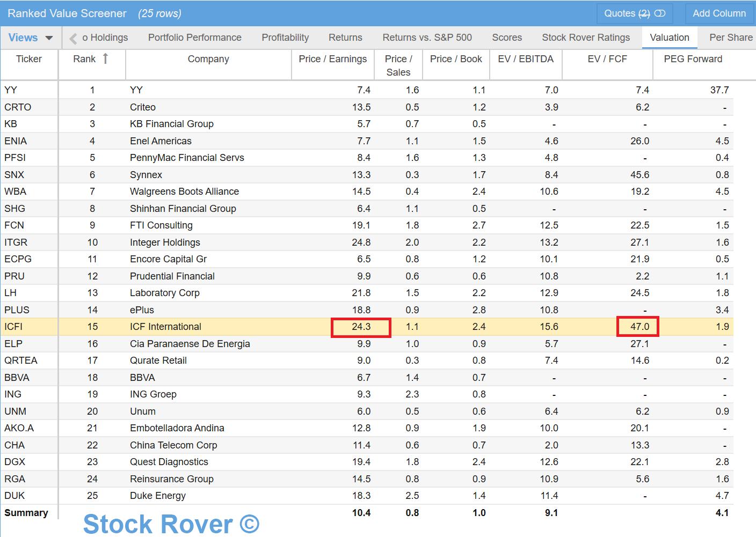The height and width of the screenshot is (537, 756).
Task: Select Duke Energy company name
Action: (158, 496)
